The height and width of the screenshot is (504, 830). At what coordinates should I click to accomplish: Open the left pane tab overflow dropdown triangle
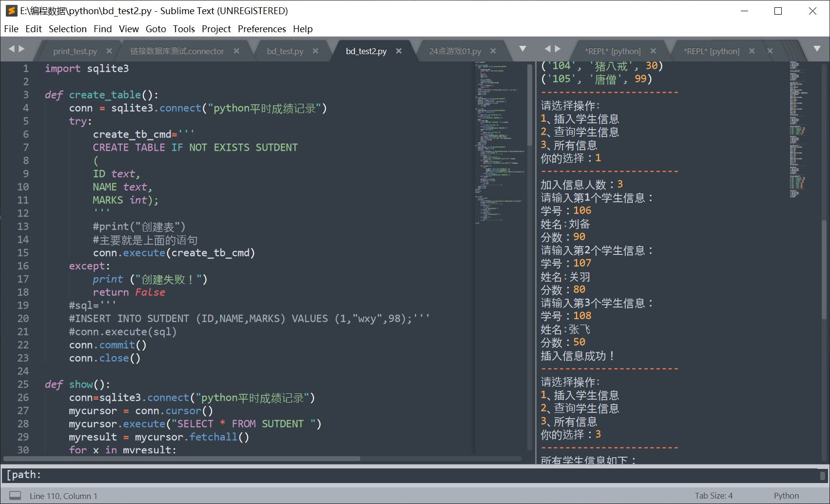coord(522,49)
